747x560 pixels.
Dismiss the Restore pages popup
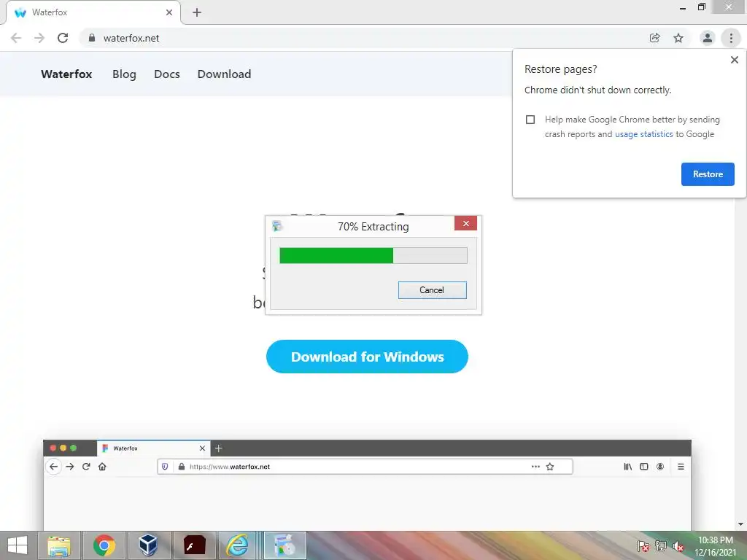[734, 60]
